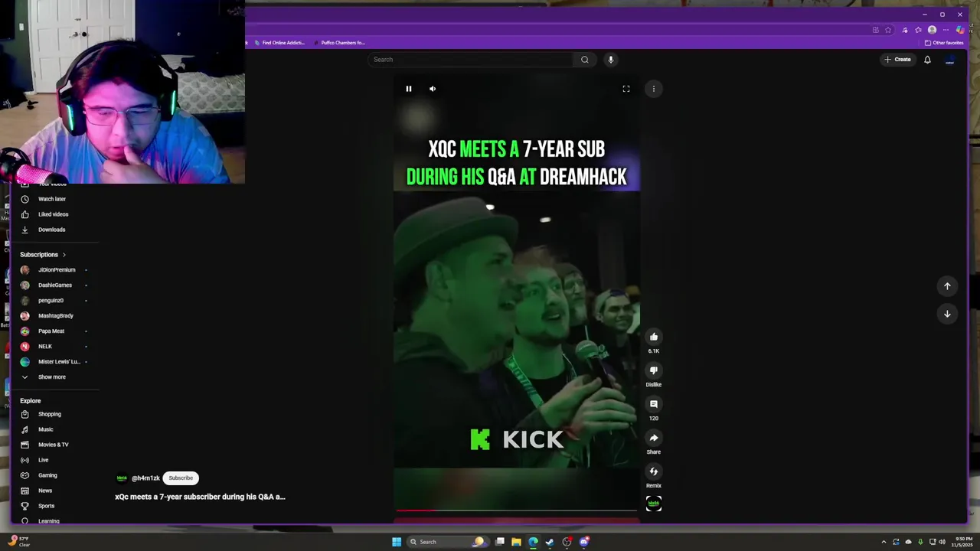This screenshot has width=980, height=551.
Task: Open Sports in Explore section
Action: 46,506
